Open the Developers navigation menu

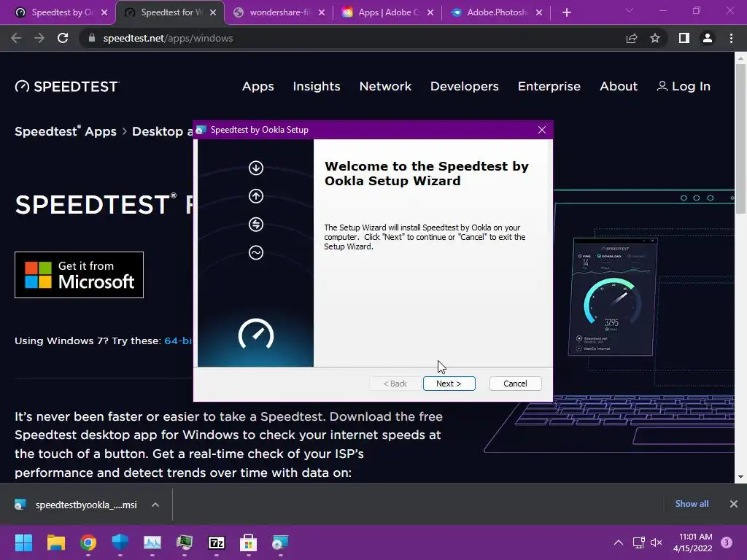click(x=465, y=86)
